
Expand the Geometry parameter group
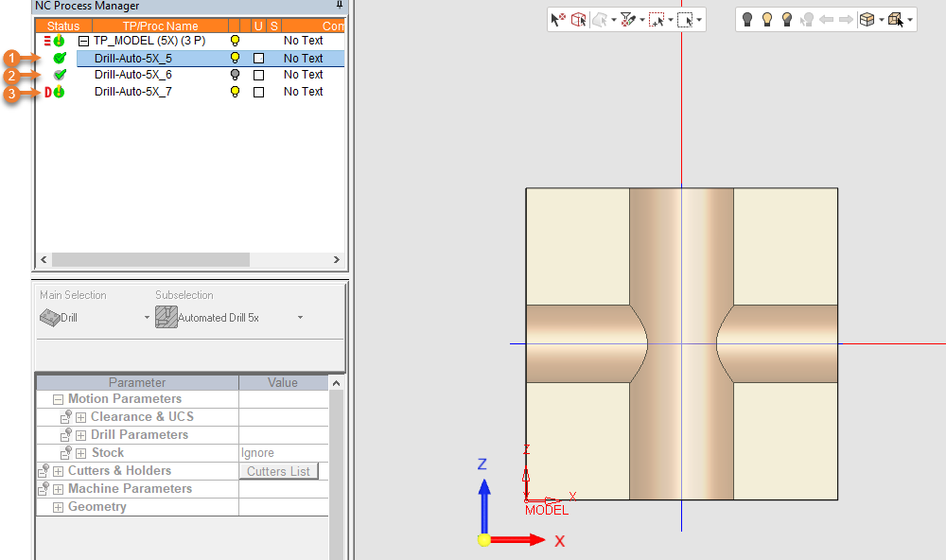pos(59,507)
